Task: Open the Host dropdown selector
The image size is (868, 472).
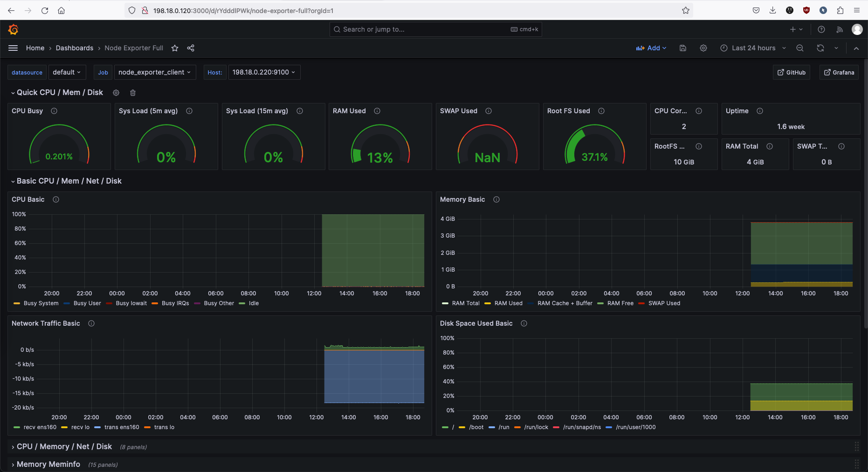Action: point(264,72)
